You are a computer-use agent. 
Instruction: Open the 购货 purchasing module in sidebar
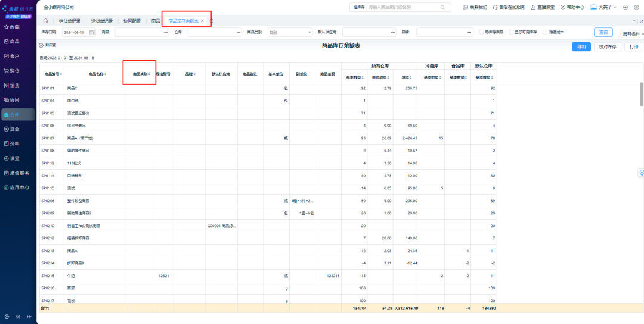click(x=12, y=70)
